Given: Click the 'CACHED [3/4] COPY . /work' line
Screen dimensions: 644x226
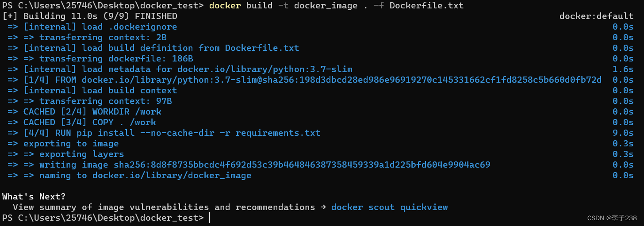Looking at the screenshot, I should pyautogui.click(x=81, y=122).
